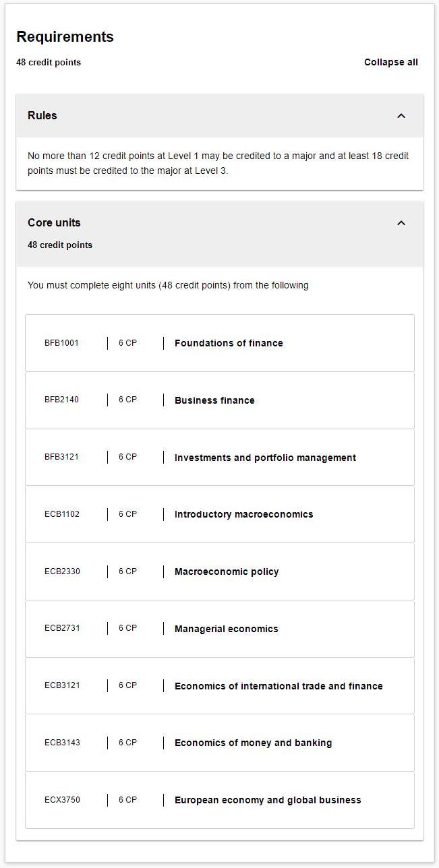Click the ECB1102 unit code
439x868 pixels.
click(x=62, y=514)
